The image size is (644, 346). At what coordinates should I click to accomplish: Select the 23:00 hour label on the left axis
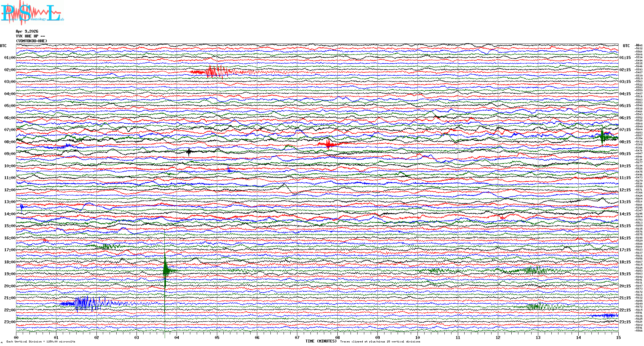tap(10, 322)
